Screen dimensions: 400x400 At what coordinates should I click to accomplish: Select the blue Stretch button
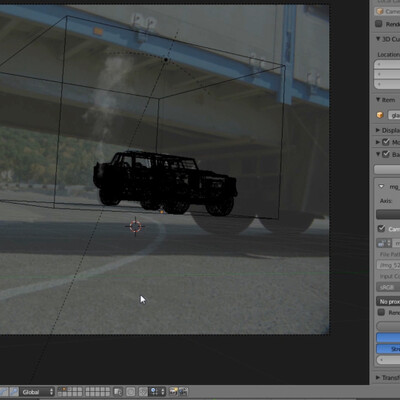[x=388, y=349]
